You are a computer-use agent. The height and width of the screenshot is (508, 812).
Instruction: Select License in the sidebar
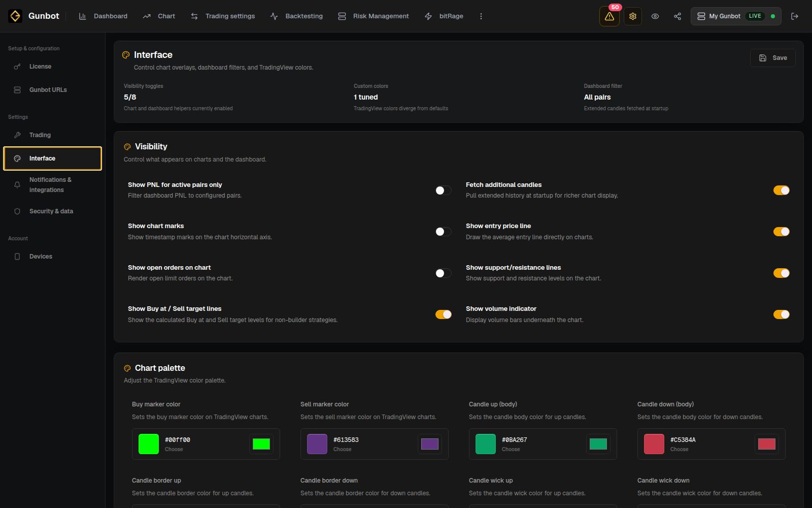(53, 67)
